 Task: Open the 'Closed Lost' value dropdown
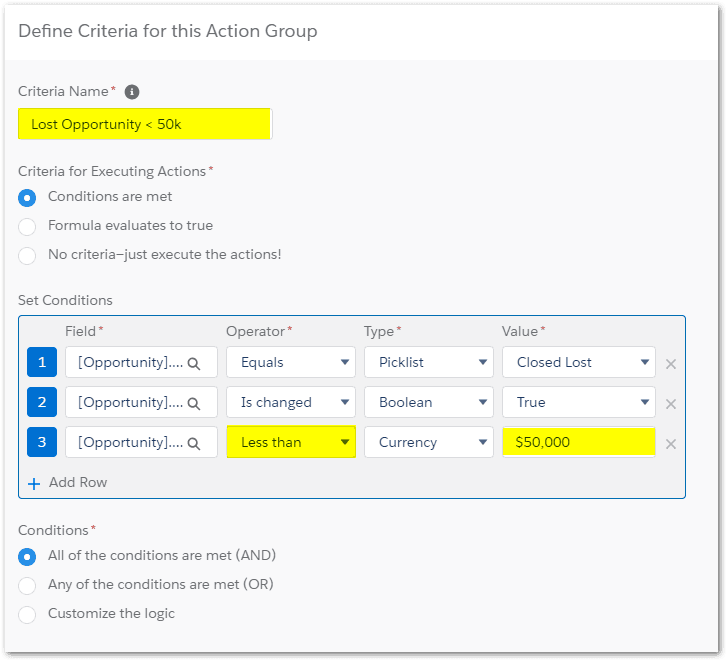578,363
